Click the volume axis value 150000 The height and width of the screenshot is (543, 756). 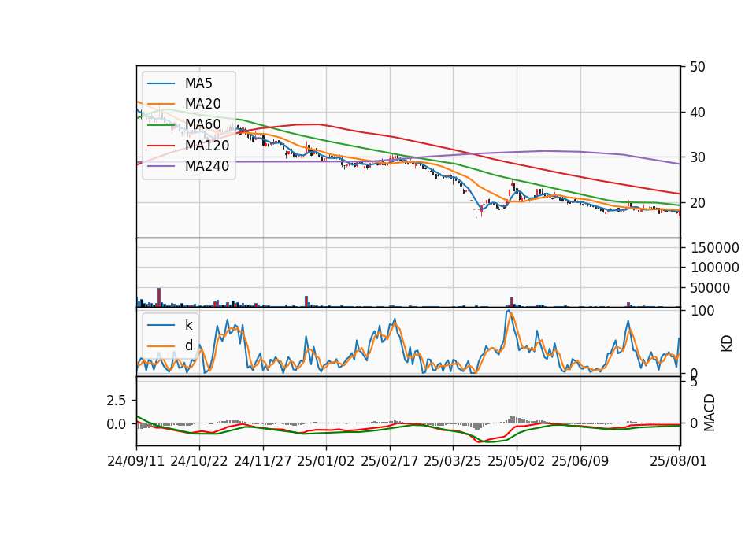click(x=714, y=248)
